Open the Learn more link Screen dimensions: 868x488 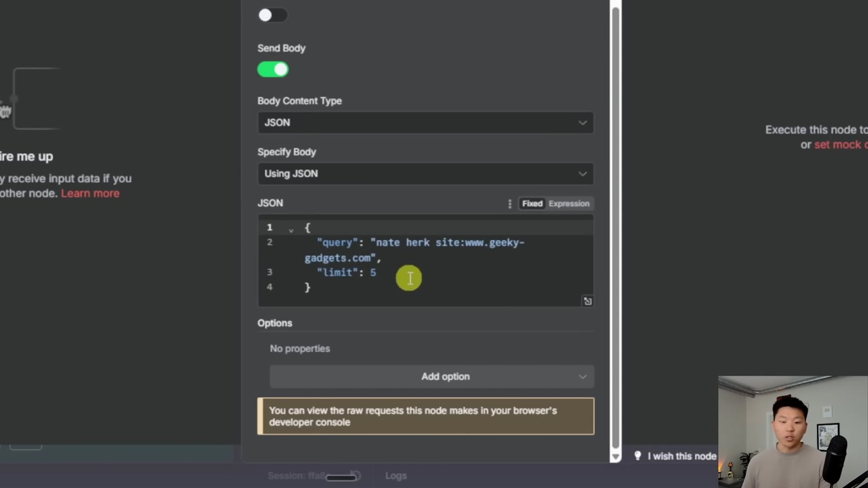[x=90, y=193]
